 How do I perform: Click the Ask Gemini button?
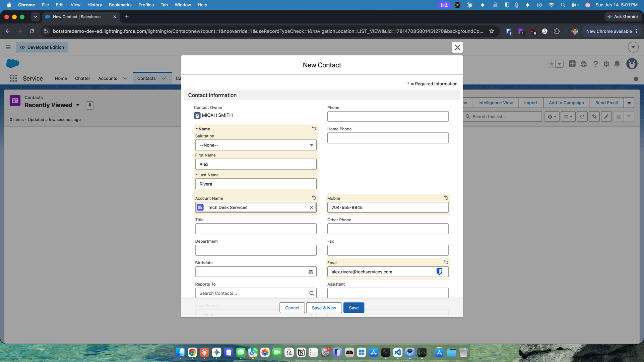623,16
